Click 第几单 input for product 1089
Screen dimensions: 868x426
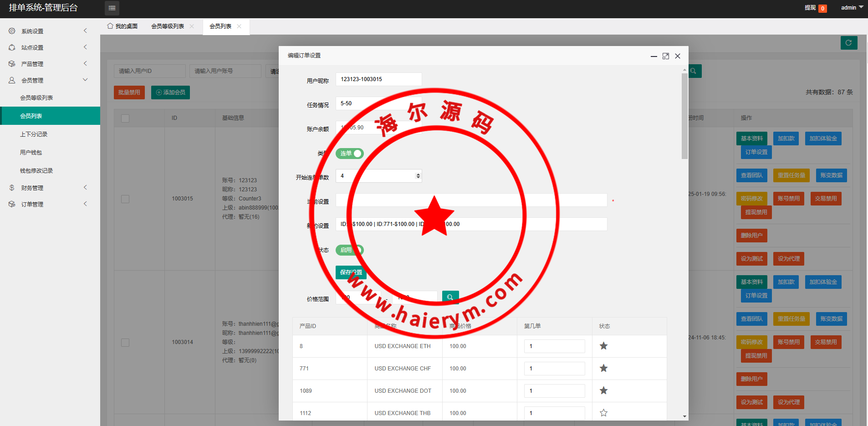tap(555, 391)
